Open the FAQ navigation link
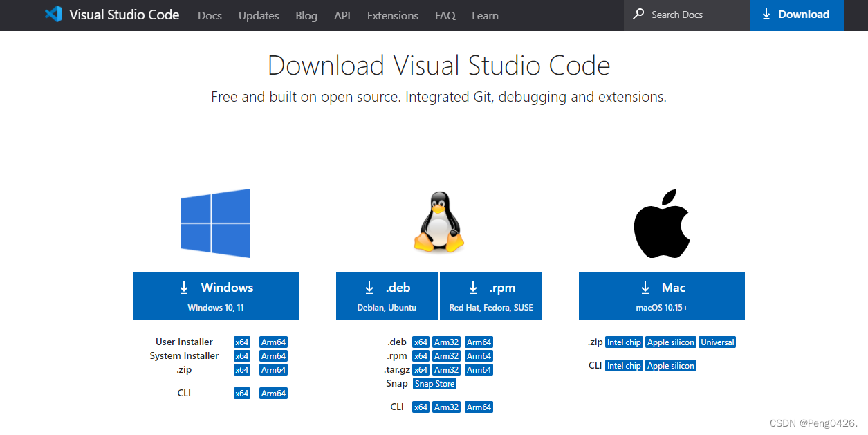 tap(445, 15)
